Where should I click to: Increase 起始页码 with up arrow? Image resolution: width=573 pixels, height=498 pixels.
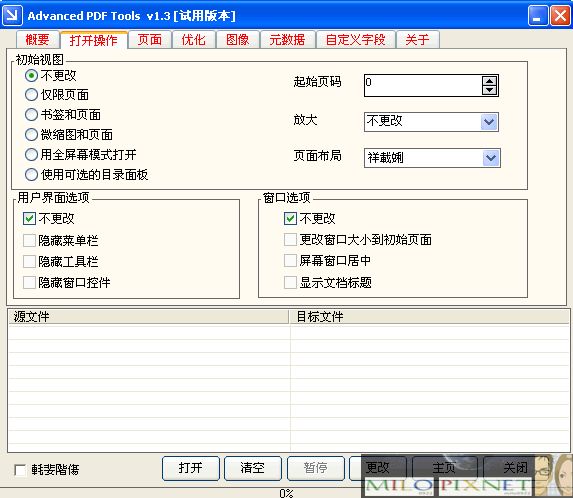490,80
